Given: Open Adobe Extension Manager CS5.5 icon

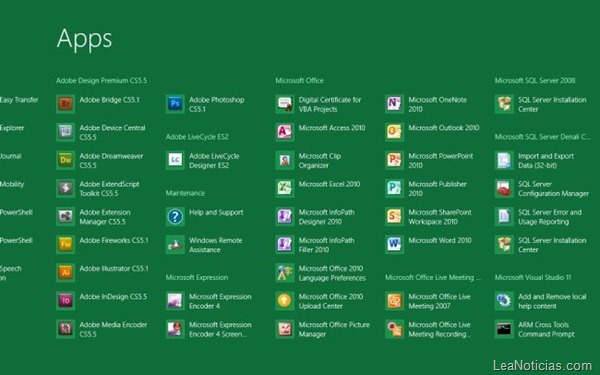Looking at the screenshot, I should 65,216.
